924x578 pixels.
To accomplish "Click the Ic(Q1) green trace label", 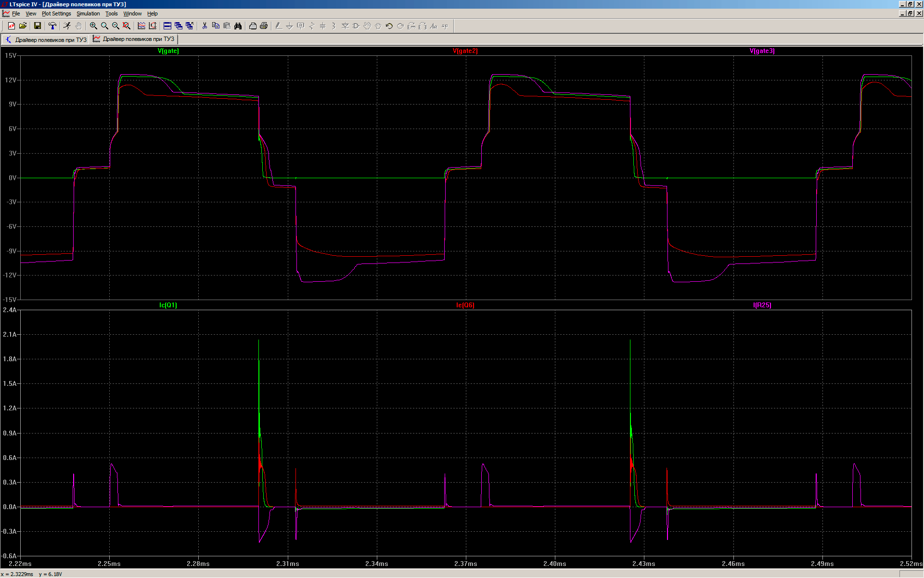I will coord(168,305).
